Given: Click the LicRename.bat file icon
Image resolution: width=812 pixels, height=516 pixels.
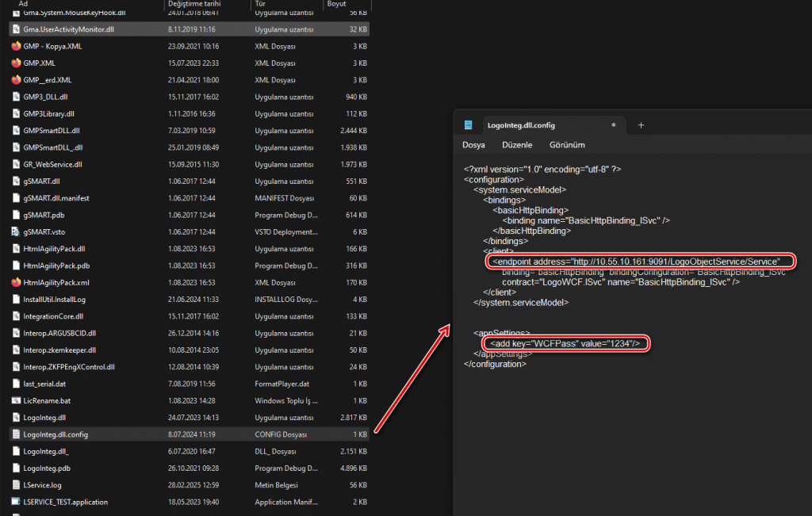Looking at the screenshot, I should pos(16,400).
